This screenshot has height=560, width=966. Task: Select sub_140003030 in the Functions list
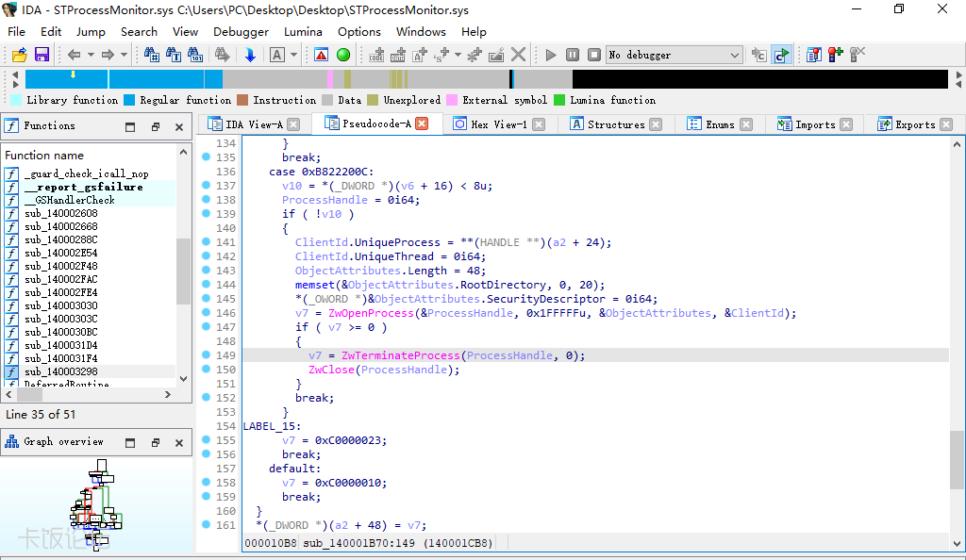pyautogui.click(x=60, y=305)
